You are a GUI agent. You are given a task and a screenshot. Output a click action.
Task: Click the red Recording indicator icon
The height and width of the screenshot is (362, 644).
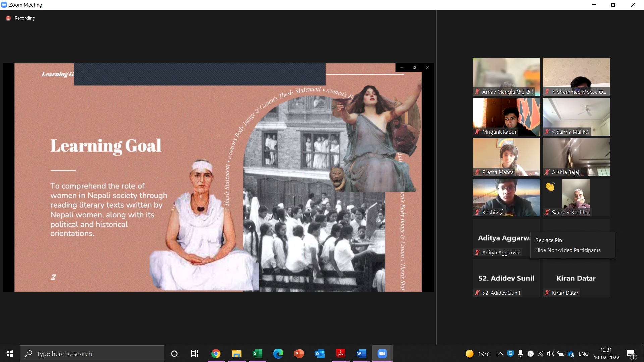coord(8,18)
